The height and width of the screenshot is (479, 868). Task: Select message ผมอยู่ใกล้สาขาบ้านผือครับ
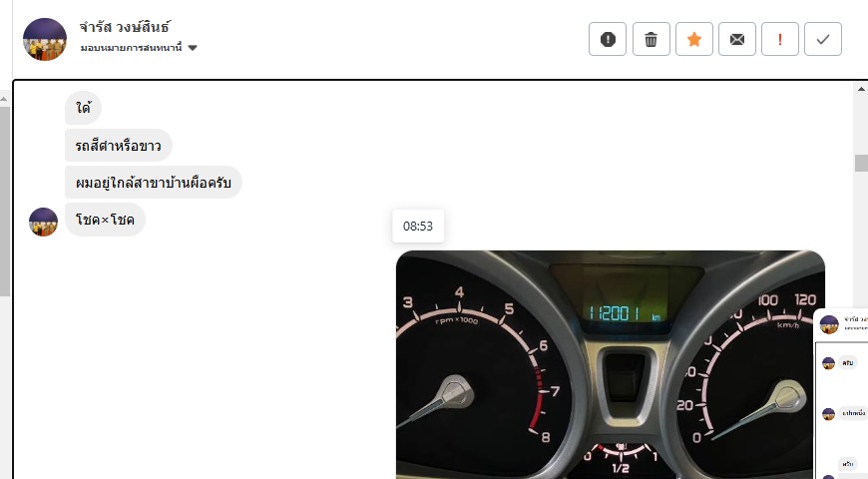[x=154, y=183]
